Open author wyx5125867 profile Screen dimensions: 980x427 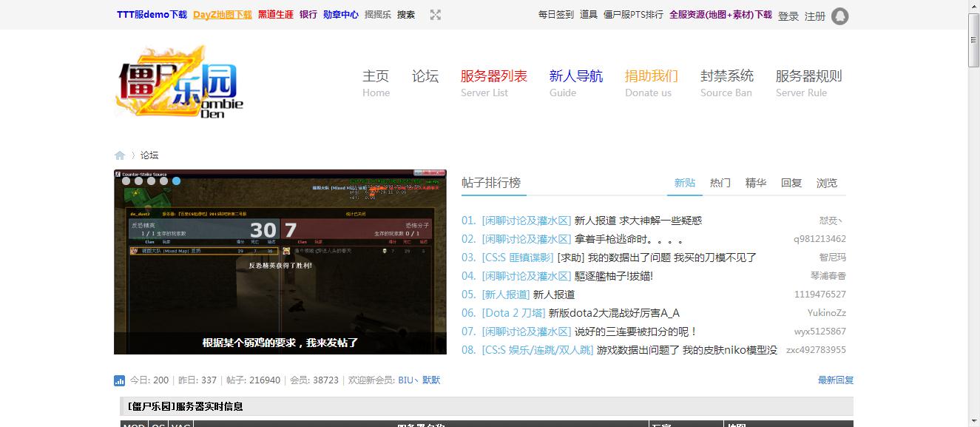(820, 332)
